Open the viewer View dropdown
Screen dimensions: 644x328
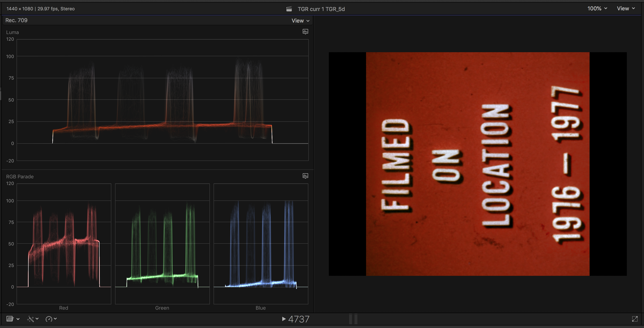pos(626,8)
